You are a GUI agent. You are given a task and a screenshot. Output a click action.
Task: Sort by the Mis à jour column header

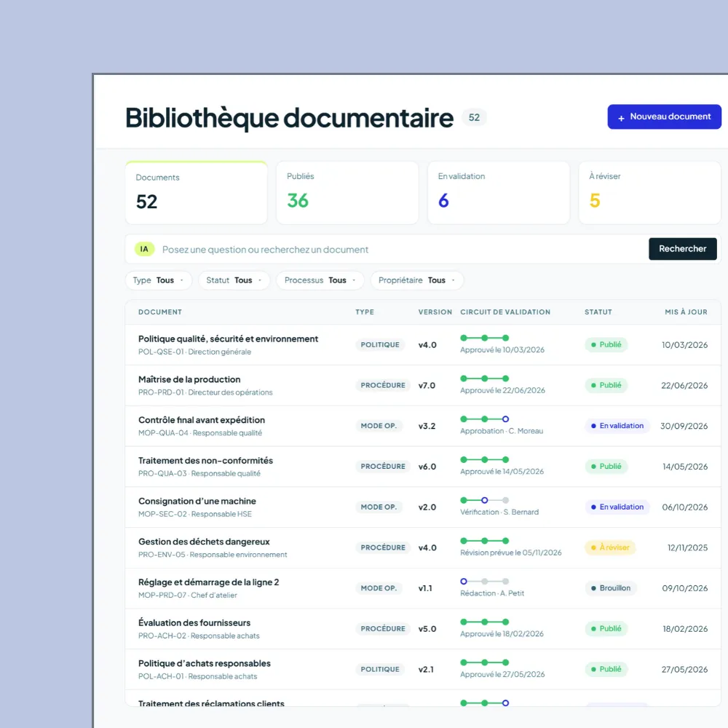(x=686, y=312)
